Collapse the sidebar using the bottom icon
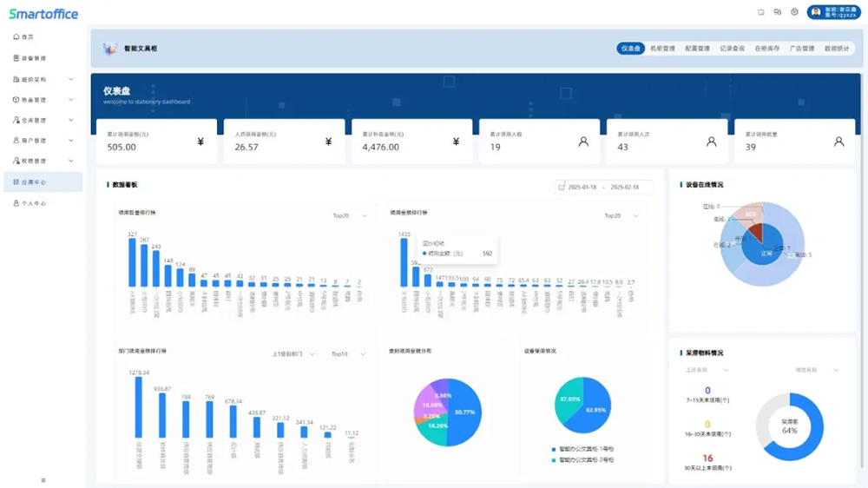 pyautogui.click(x=43, y=479)
